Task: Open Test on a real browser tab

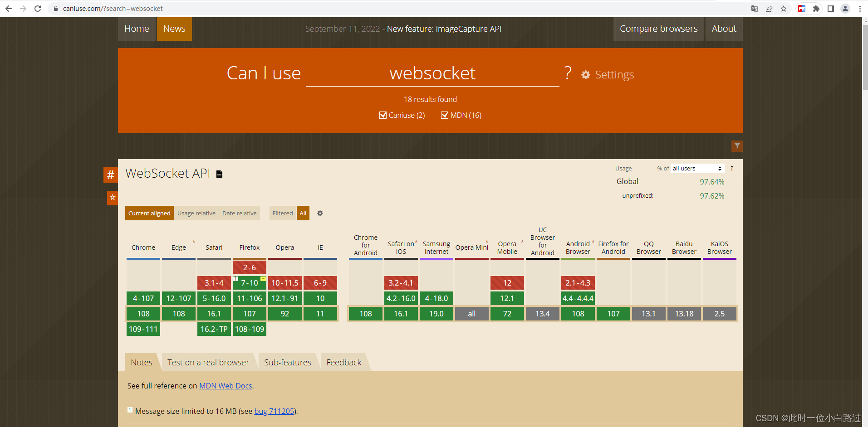Action: tap(208, 362)
